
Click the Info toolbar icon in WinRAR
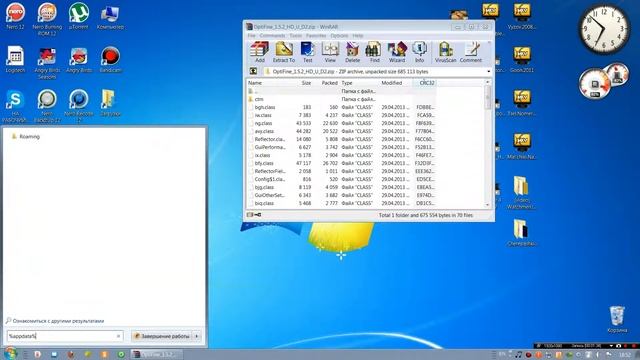419,52
